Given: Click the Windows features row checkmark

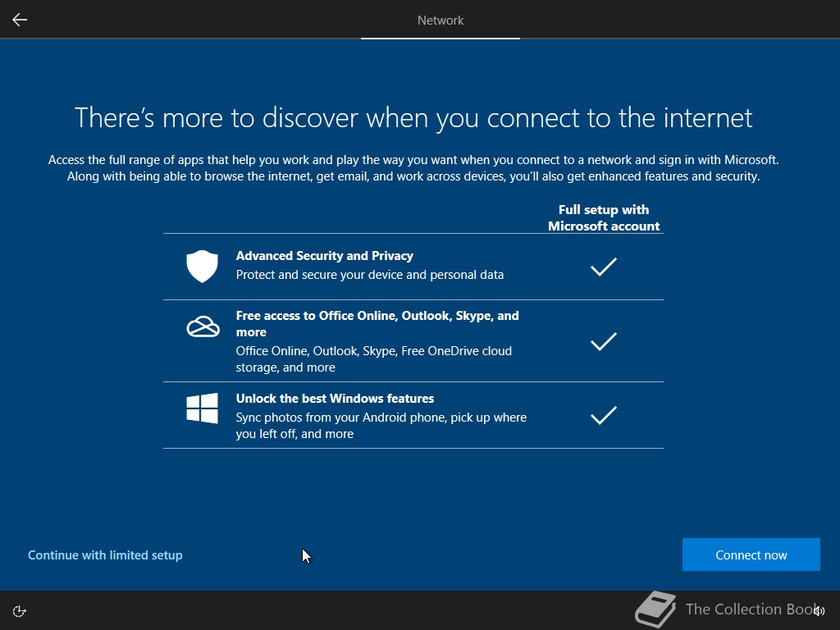Looking at the screenshot, I should point(603,415).
